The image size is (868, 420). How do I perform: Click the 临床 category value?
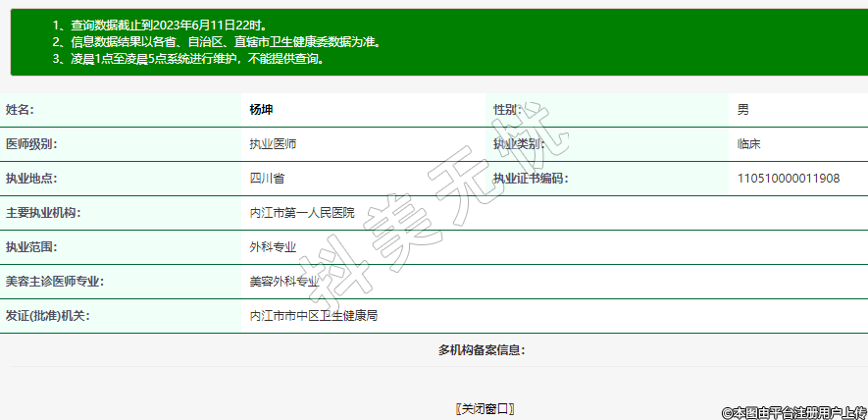click(x=748, y=144)
